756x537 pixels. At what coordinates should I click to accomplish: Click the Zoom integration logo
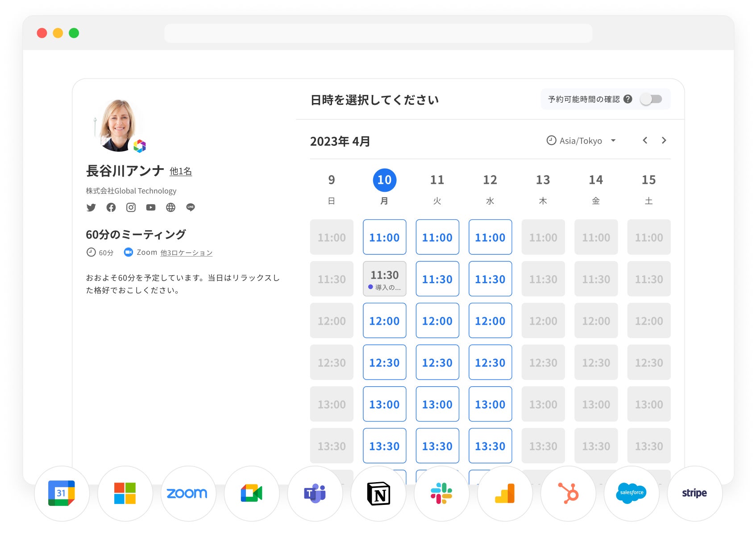click(x=188, y=493)
